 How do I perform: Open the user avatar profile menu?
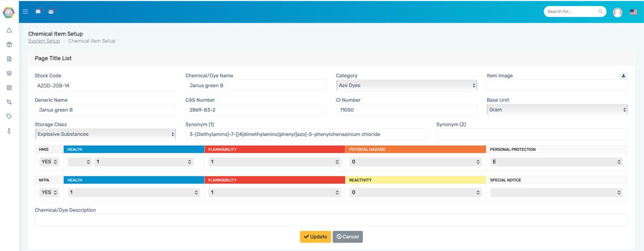click(x=617, y=12)
